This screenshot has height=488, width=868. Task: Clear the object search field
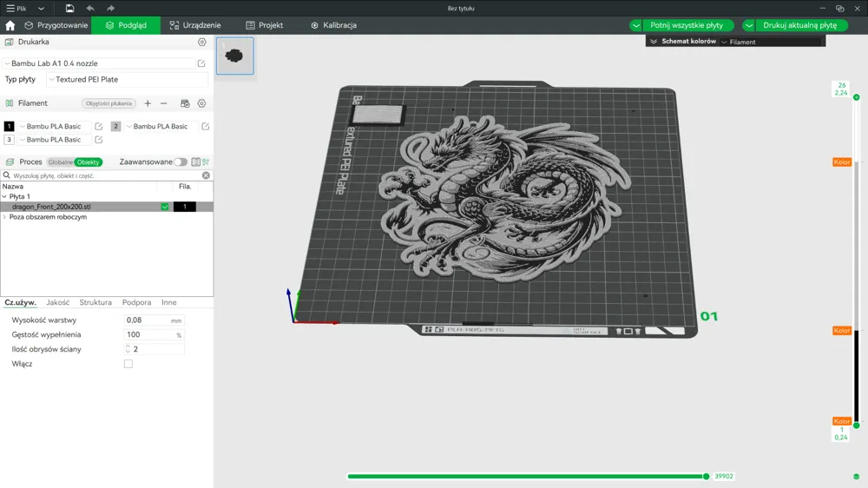pyautogui.click(x=206, y=175)
